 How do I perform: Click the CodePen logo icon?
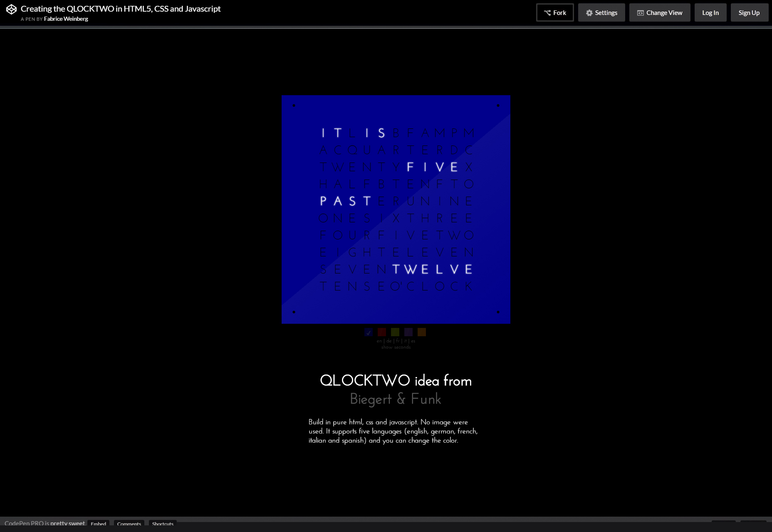pos(11,9)
